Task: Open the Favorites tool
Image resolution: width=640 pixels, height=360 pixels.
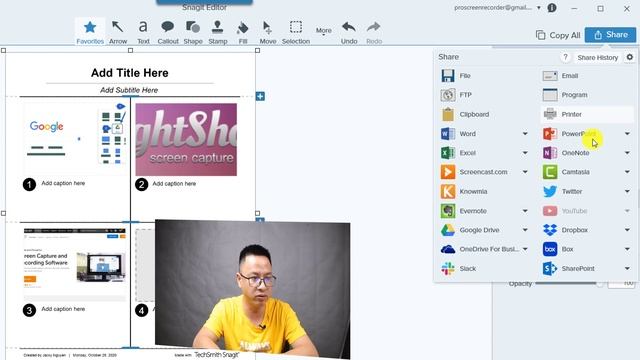Action: pos(90,32)
